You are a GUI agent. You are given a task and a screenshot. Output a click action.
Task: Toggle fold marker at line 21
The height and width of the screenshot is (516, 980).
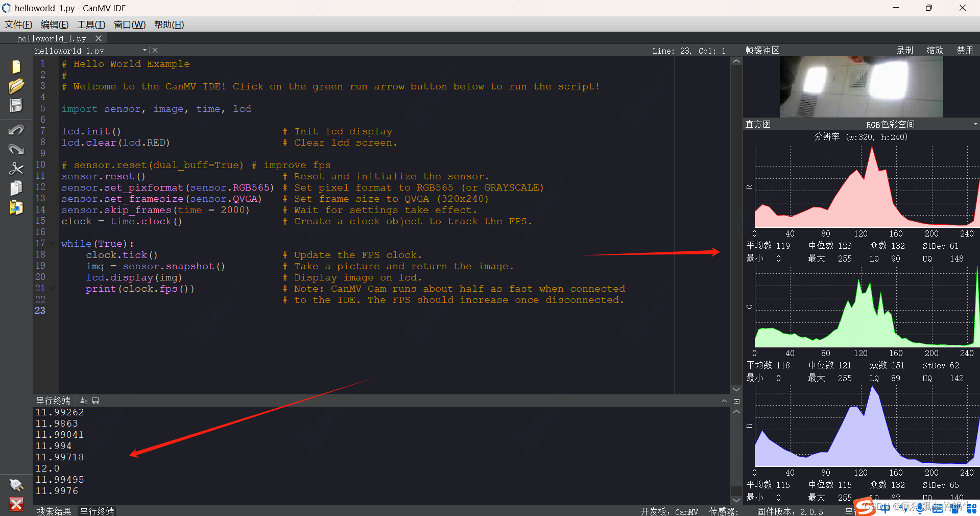click(x=53, y=289)
